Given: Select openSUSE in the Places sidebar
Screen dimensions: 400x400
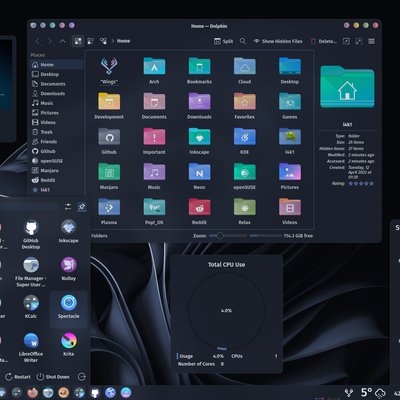Looking at the screenshot, I should [x=56, y=161].
